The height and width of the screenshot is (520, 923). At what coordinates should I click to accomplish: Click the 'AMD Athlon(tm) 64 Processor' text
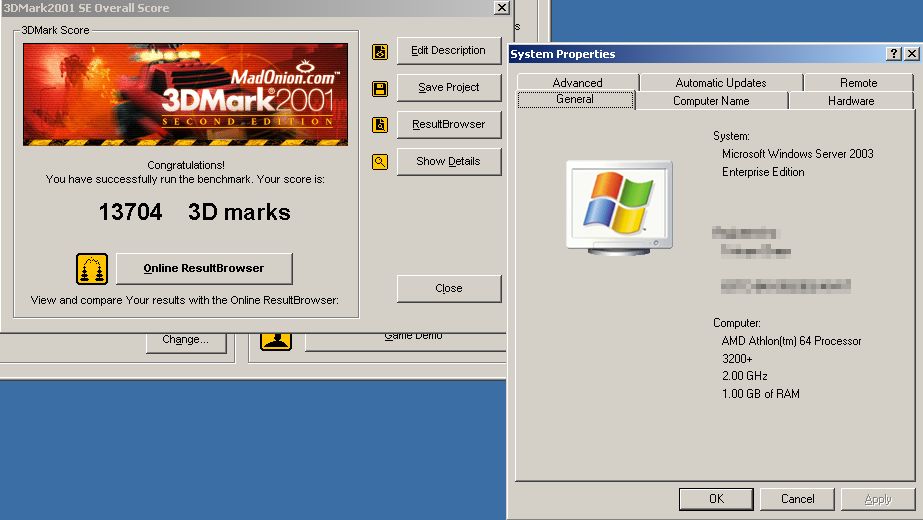791,341
